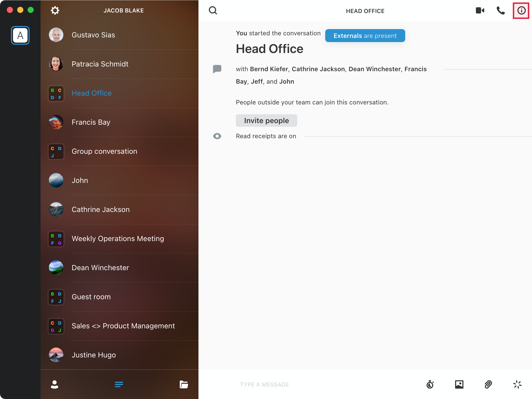Select the account A team icon
This screenshot has height=399, width=532.
coord(20,35)
